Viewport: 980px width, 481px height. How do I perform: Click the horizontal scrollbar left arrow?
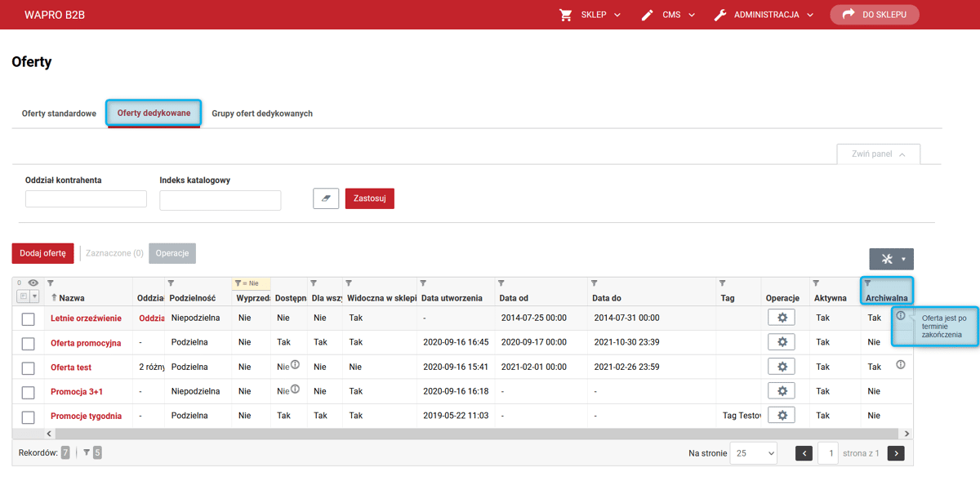[x=50, y=434]
